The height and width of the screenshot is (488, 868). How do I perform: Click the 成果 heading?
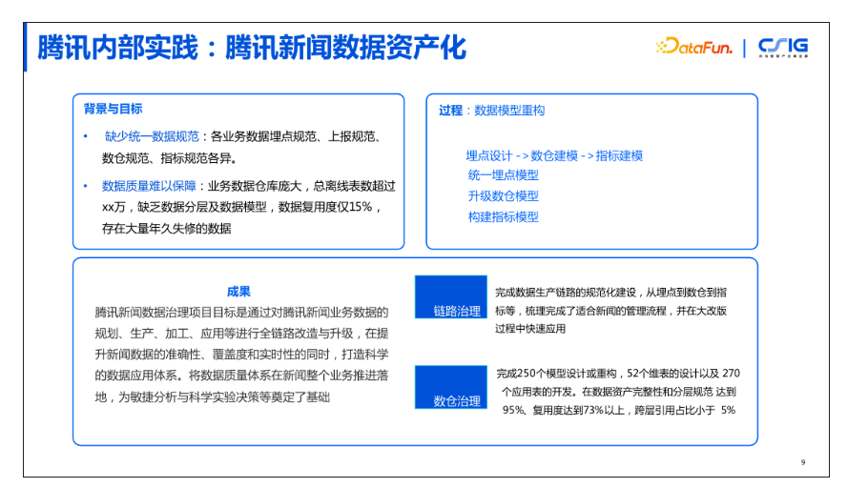(238, 292)
